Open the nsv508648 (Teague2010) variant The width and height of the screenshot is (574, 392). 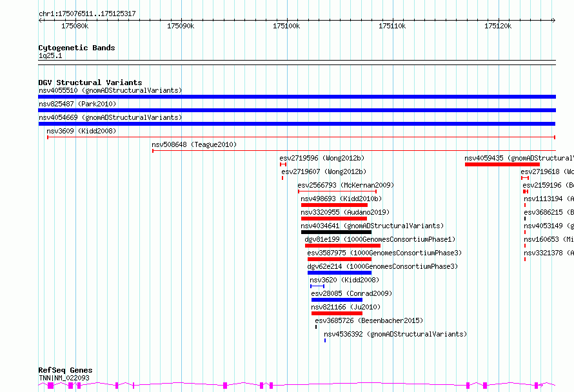(194, 144)
